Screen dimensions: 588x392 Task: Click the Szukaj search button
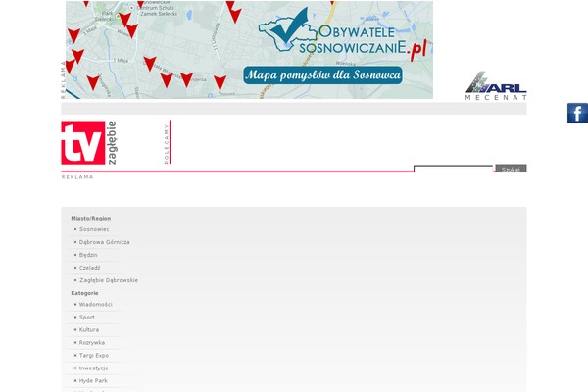click(511, 170)
